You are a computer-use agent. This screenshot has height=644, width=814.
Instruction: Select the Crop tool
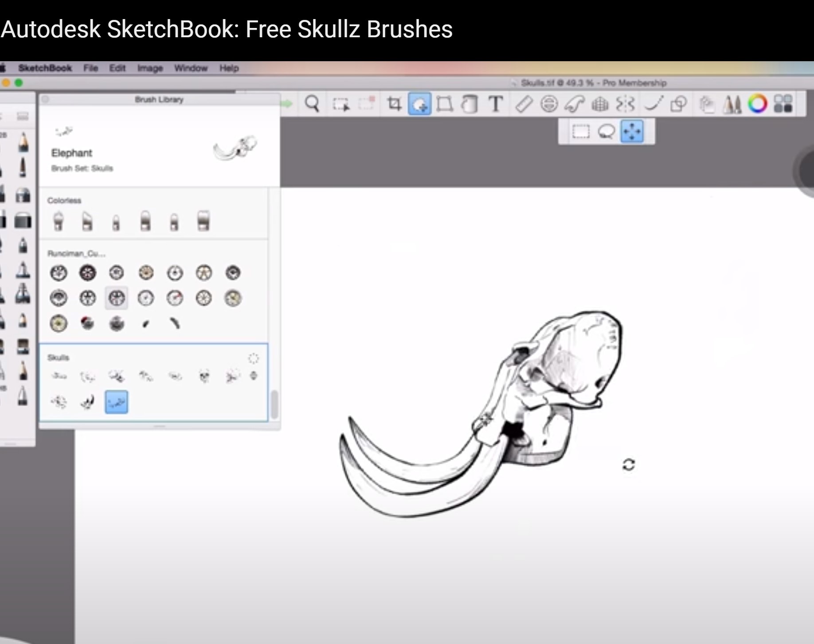[x=394, y=104]
